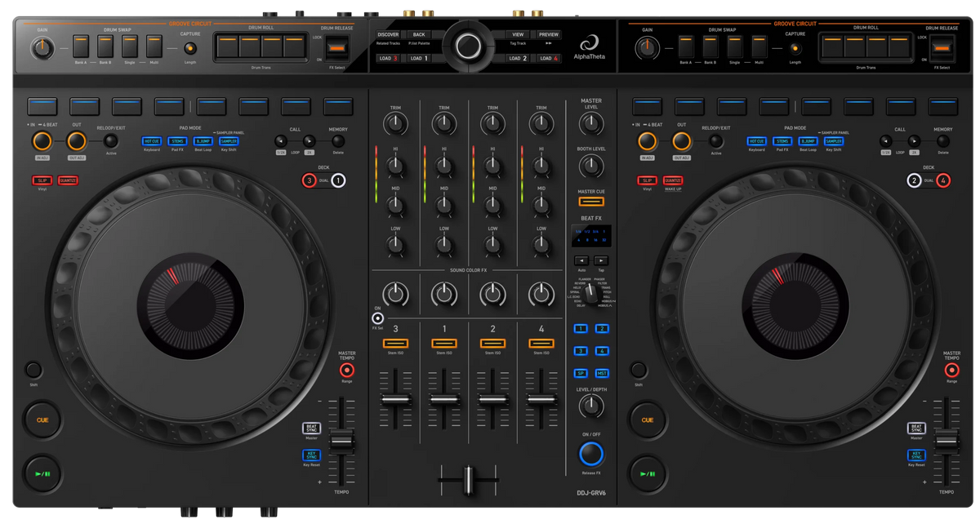This screenshot has width=980, height=524.
Task: Click the PREVIEW button
Action: click(x=548, y=35)
